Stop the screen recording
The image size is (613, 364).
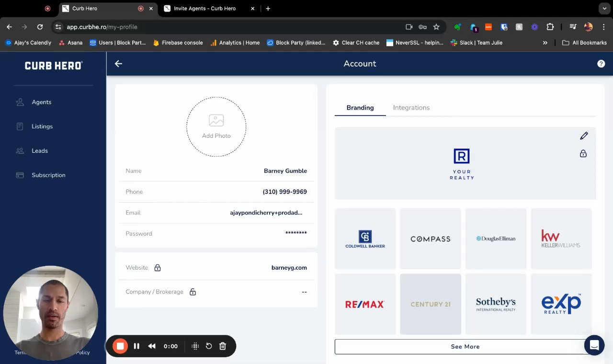(120, 346)
